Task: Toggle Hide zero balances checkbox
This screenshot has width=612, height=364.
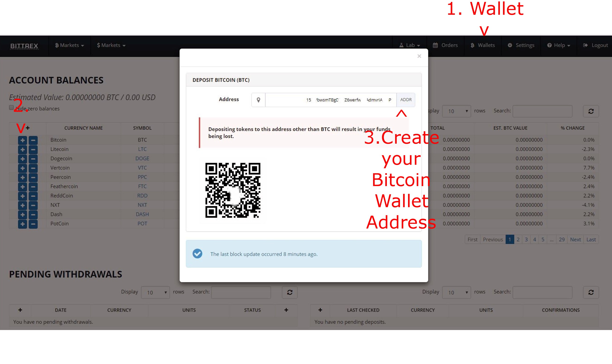Action: [x=11, y=108]
